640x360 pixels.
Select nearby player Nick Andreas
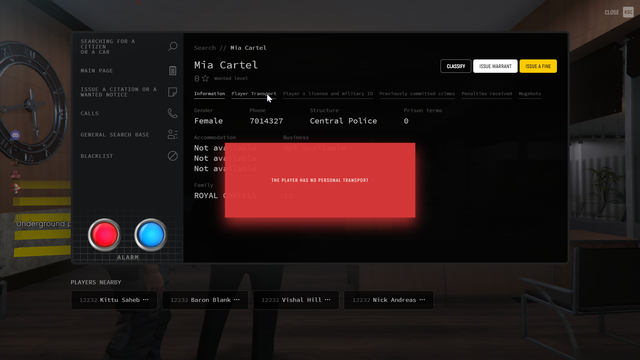point(389,300)
